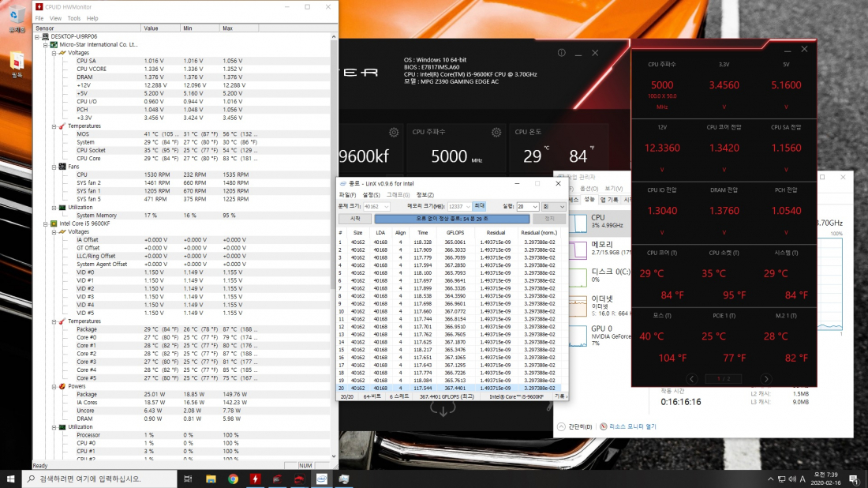Open the LinX Intel taskbar icon
This screenshot has height=488, width=868.
click(x=322, y=479)
